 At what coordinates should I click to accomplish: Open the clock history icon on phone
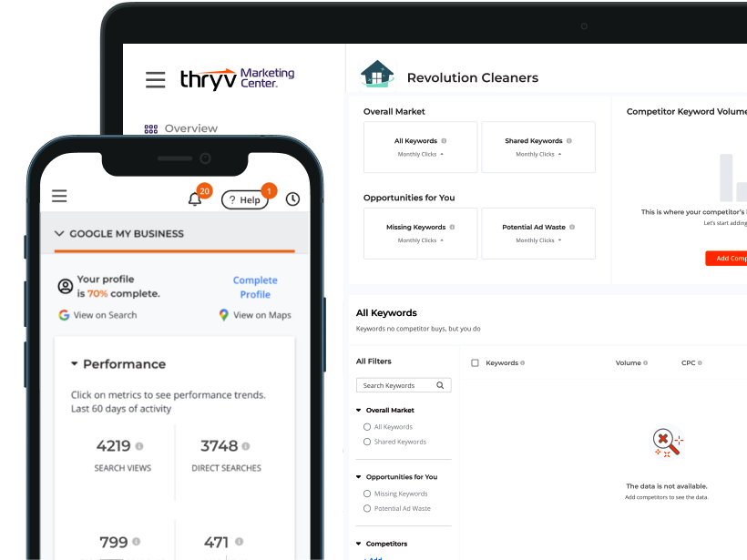tap(292, 199)
